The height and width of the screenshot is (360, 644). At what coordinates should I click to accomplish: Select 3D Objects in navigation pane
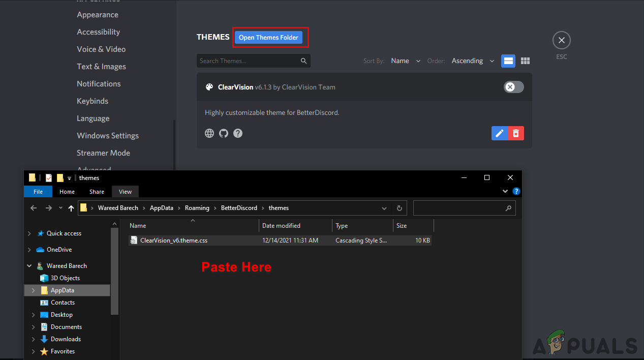(65, 278)
